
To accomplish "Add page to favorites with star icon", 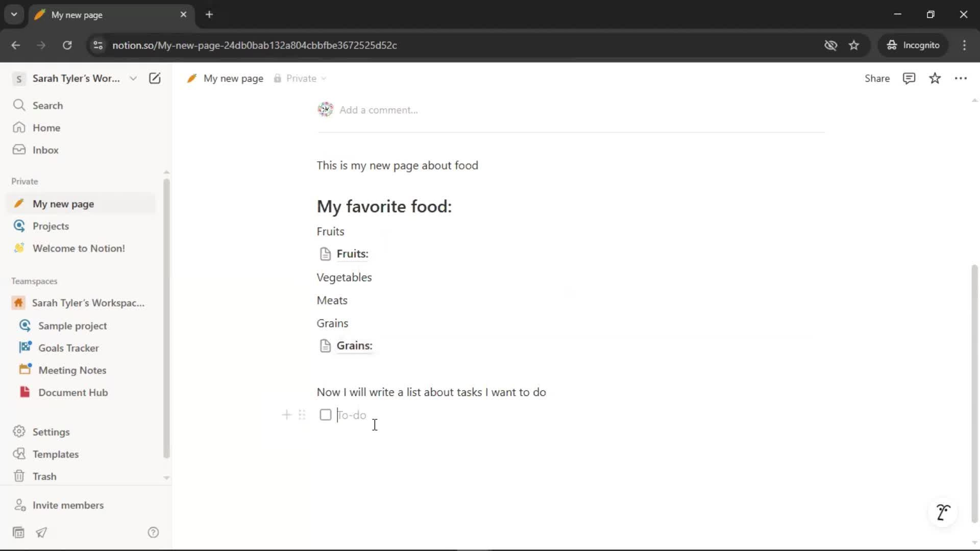I will [935, 78].
